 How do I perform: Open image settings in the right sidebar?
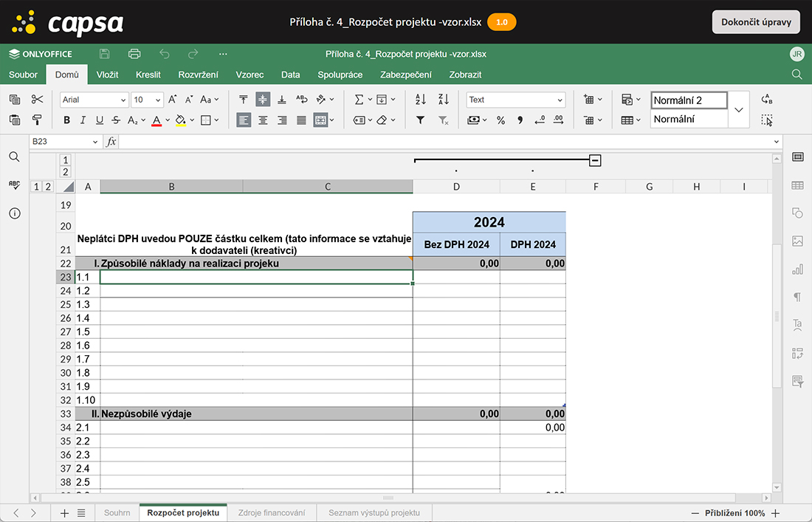coord(797,239)
